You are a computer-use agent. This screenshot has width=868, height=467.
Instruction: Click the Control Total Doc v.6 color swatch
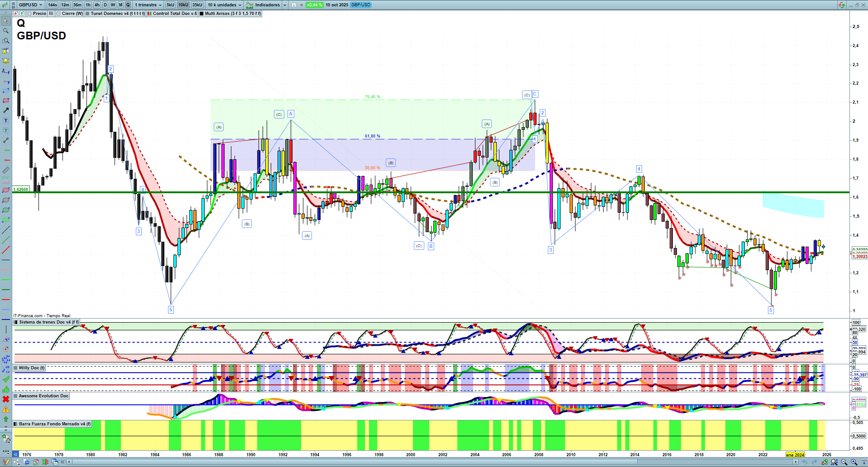(149, 14)
